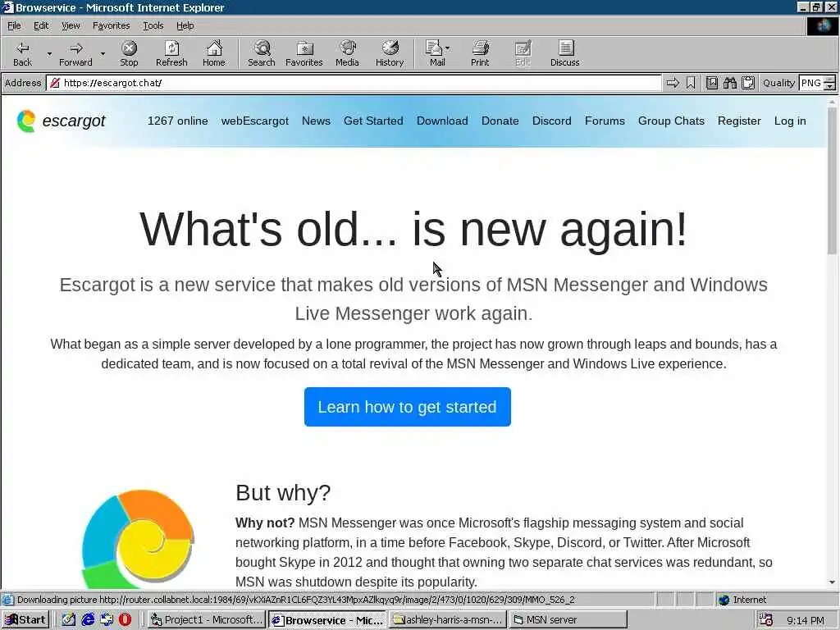Click the system tray calendar icon
This screenshot has height=630, width=840.
[766, 620]
